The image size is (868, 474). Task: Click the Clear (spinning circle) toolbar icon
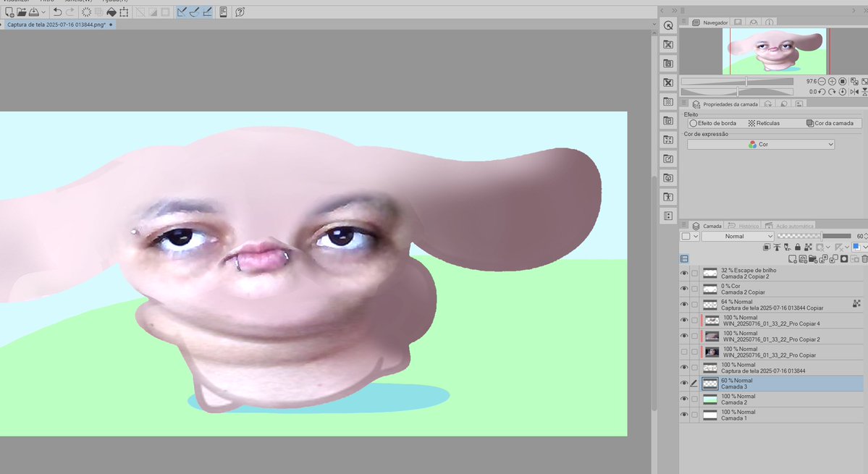coord(86,12)
